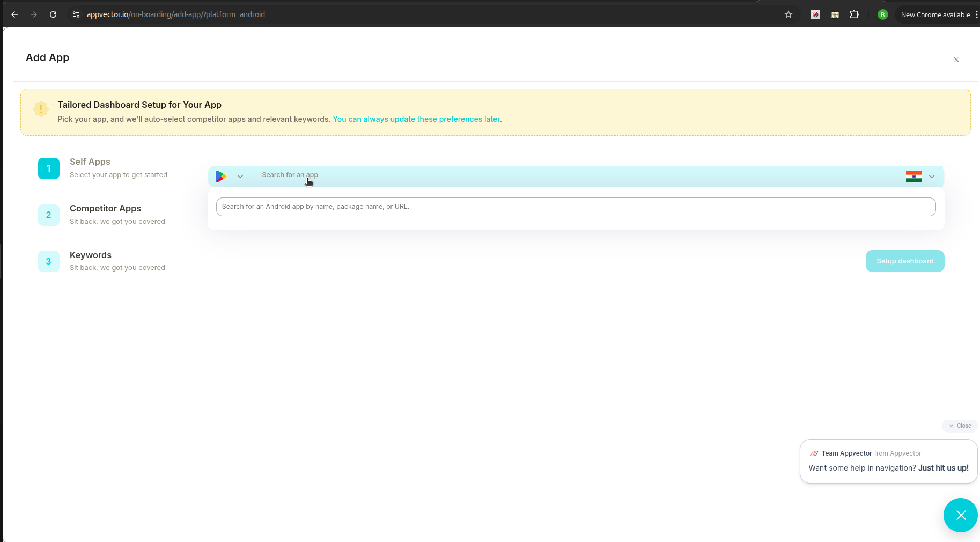Bookmark the page with the star icon

[789, 14]
